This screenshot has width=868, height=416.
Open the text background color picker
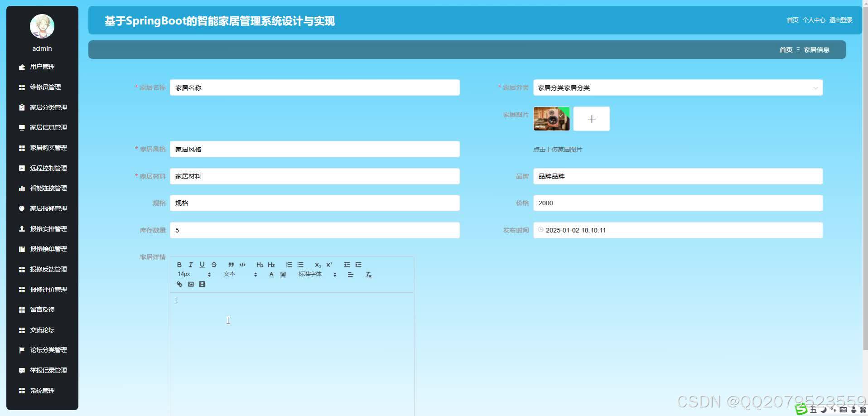pyautogui.click(x=283, y=275)
